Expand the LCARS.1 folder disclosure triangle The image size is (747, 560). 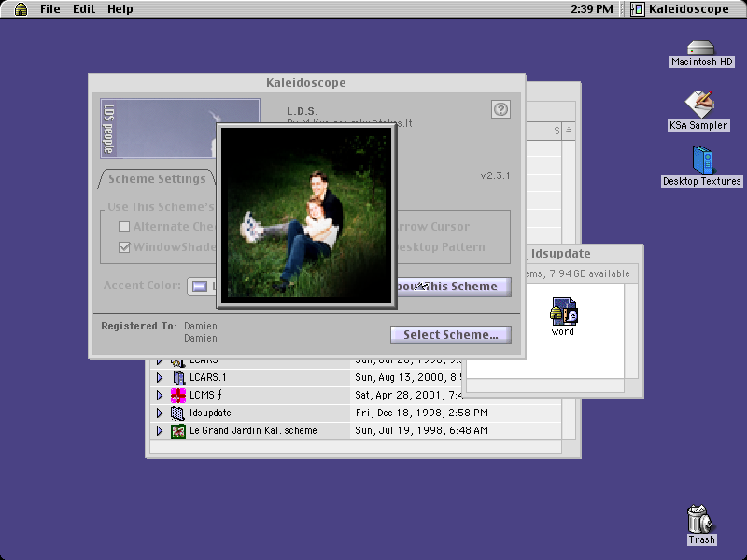[x=160, y=378]
